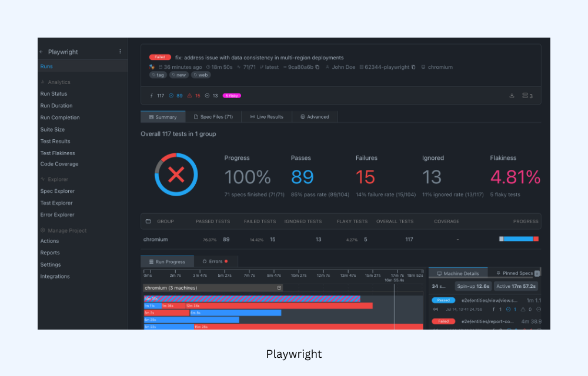Click the back arrow beside Playwright

click(x=41, y=52)
